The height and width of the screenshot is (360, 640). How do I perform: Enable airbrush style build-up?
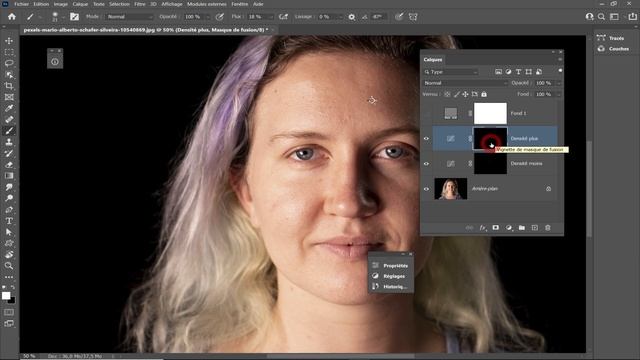pos(283,17)
